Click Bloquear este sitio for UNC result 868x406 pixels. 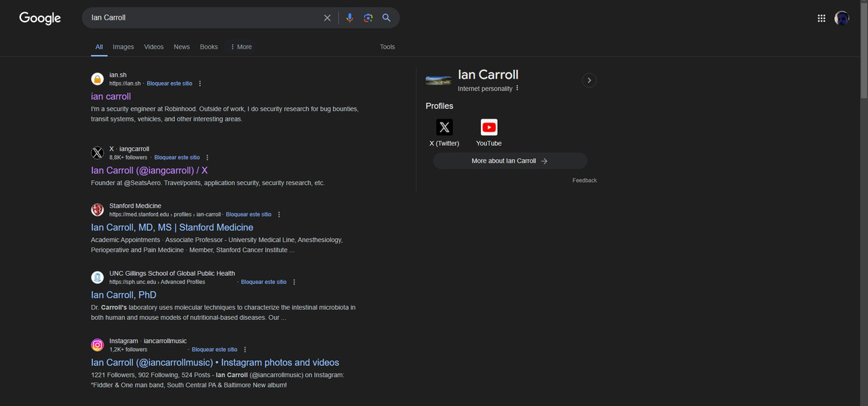coord(264,282)
